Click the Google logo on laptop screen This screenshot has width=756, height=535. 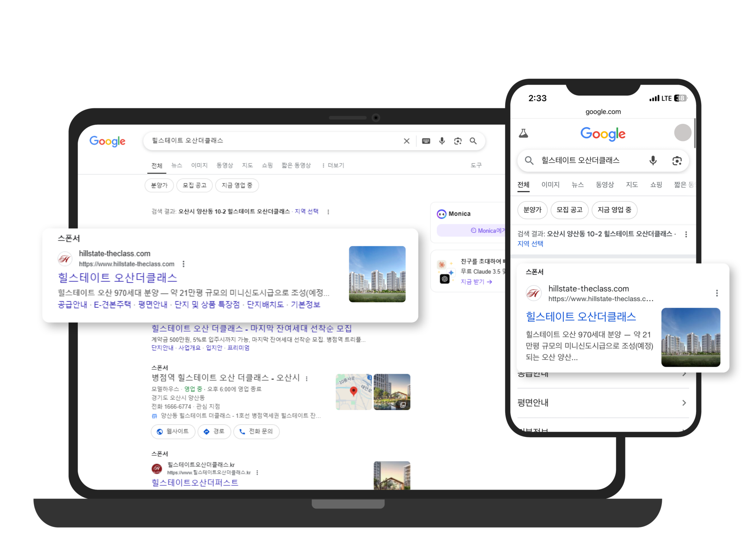(107, 141)
